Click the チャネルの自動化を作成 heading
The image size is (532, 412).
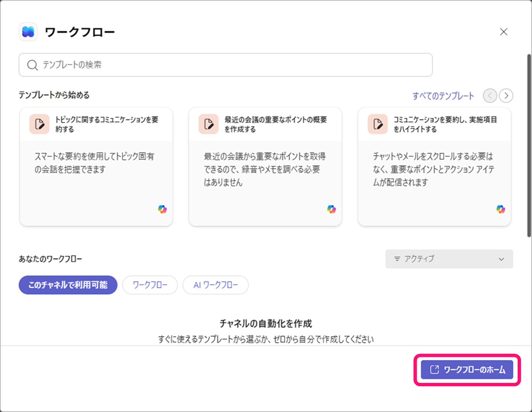tap(266, 323)
